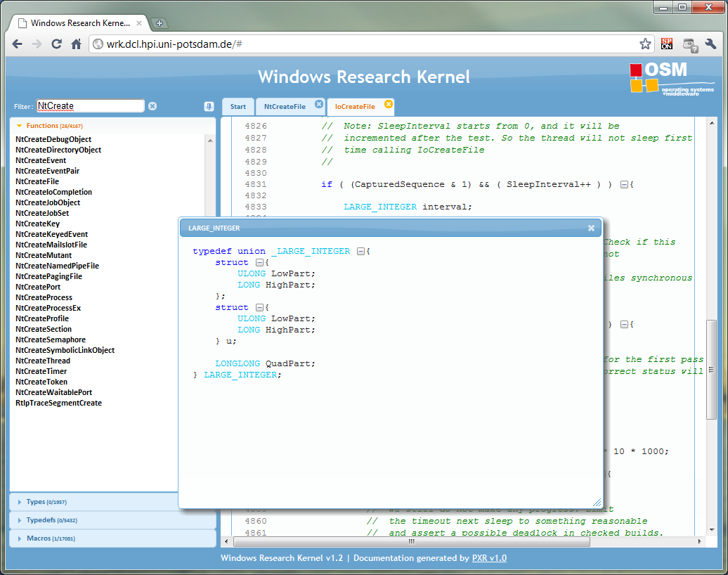The height and width of the screenshot is (575, 728).
Task: Focus the Filter input field
Action: [x=91, y=106]
